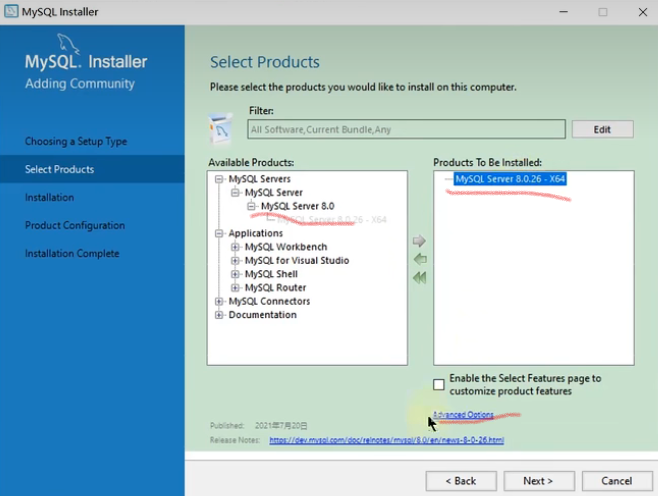The width and height of the screenshot is (658, 496).
Task: Select the Applications label
Action: [256, 233]
